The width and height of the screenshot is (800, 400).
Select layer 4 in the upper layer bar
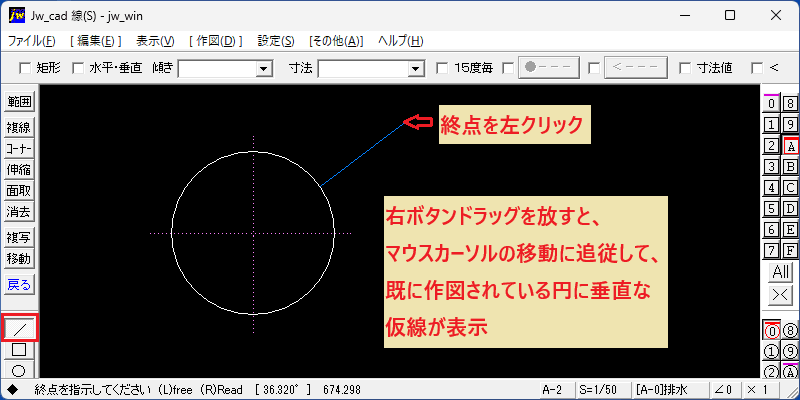[771, 188]
